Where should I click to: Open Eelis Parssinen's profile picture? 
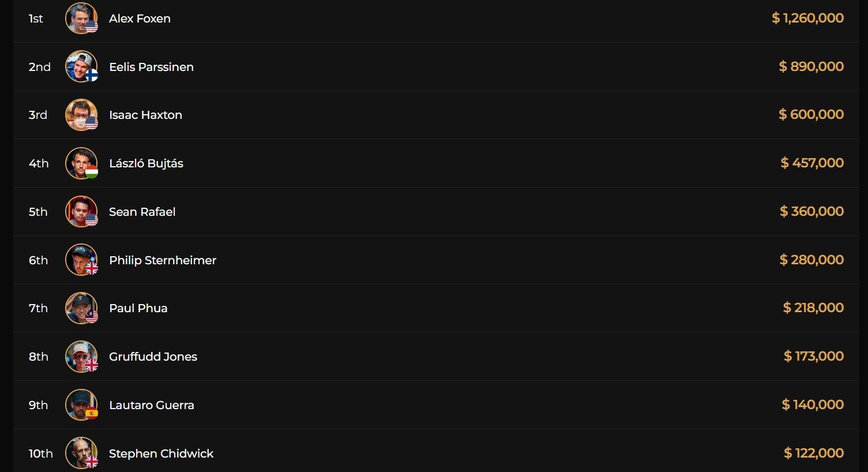point(81,66)
